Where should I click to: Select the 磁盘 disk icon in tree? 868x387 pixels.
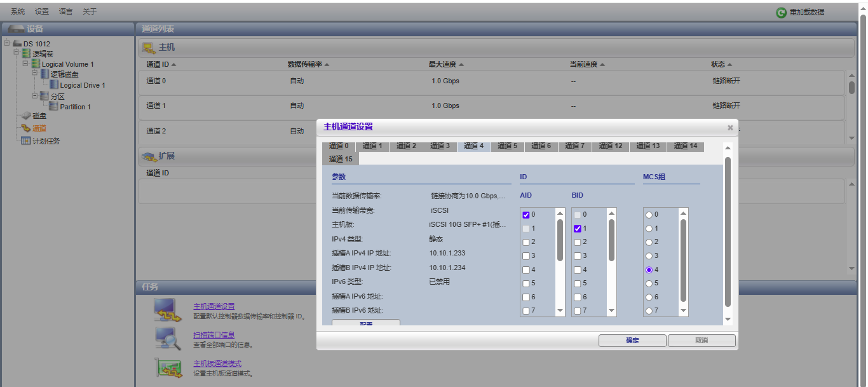(26, 116)
